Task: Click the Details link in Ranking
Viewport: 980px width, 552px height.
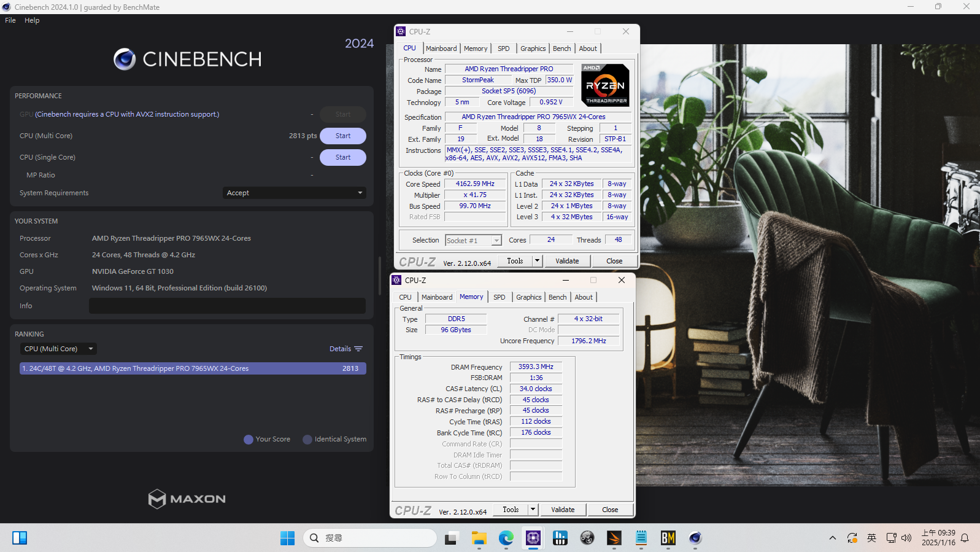Action: tap(340, 349)
